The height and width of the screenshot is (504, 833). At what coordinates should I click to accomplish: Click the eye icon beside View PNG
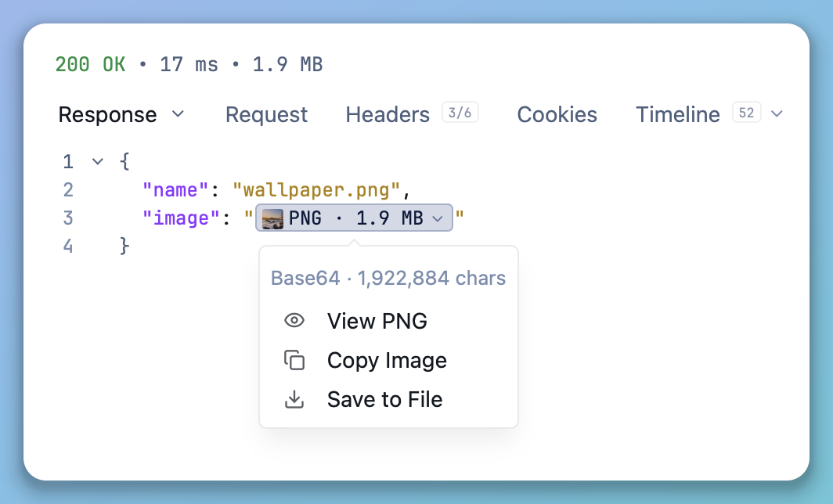point(294,321)
